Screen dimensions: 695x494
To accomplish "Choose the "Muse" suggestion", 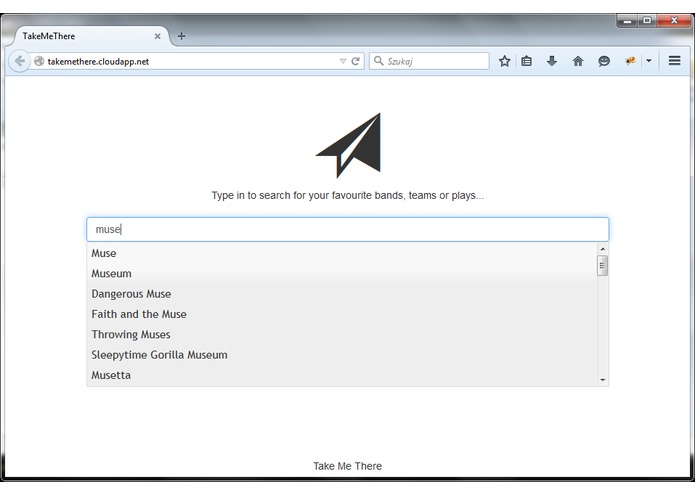I will pyautogui.click(x=342, y=253).
